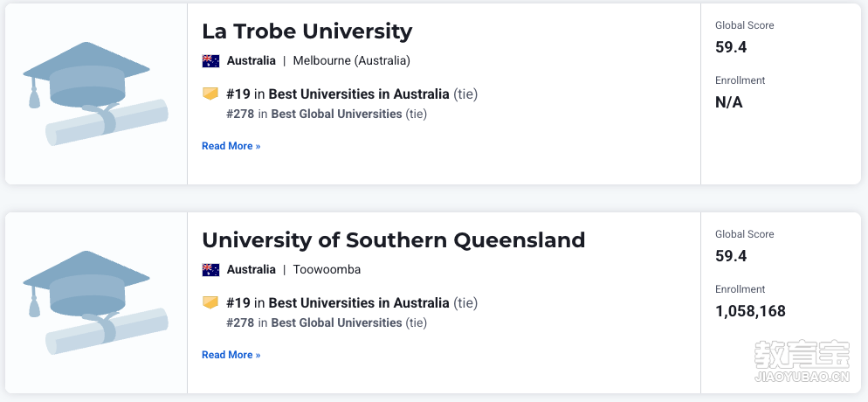Screen dimensions: 868x402
Task: Click the N/A enrollment value
Action: coord(728,102)
